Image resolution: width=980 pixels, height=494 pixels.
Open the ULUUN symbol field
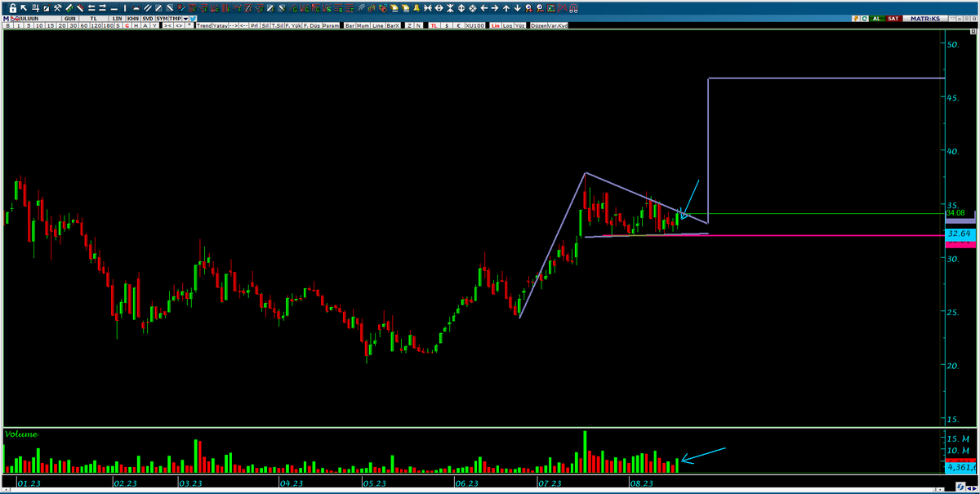[41, 18]
